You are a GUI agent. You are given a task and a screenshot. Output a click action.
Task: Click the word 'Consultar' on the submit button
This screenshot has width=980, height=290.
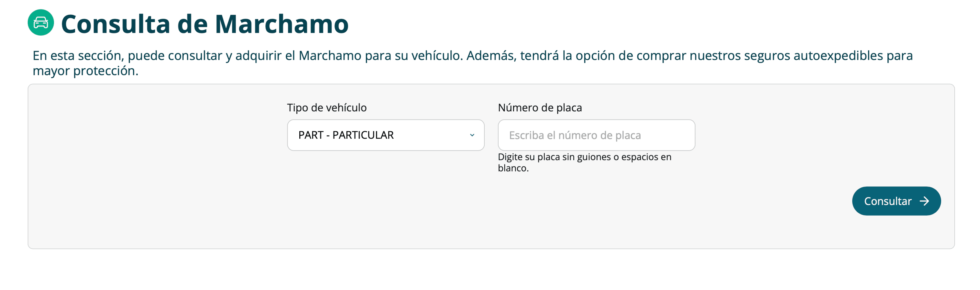[x=888, y=201]
